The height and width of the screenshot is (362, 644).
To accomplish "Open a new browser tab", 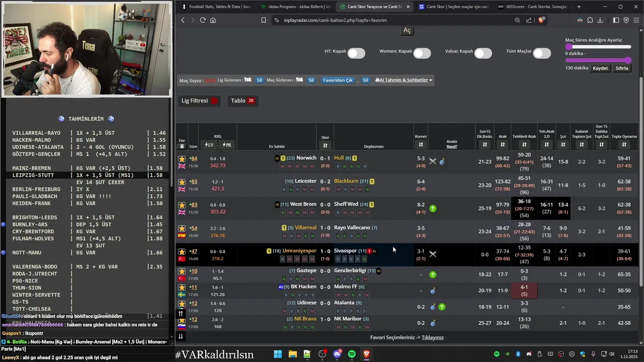I will coord(579,7).
